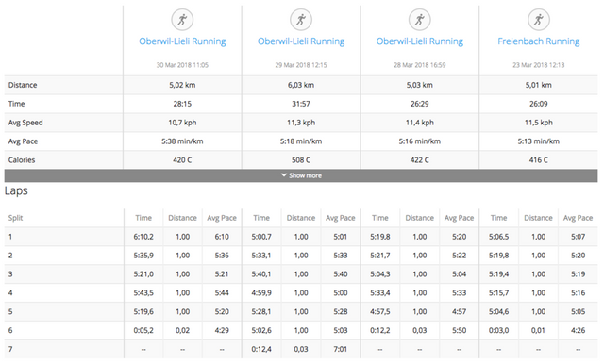Click distance value 5,02 km
Viewport: 604px width, 364px height.
pos(182,85)
